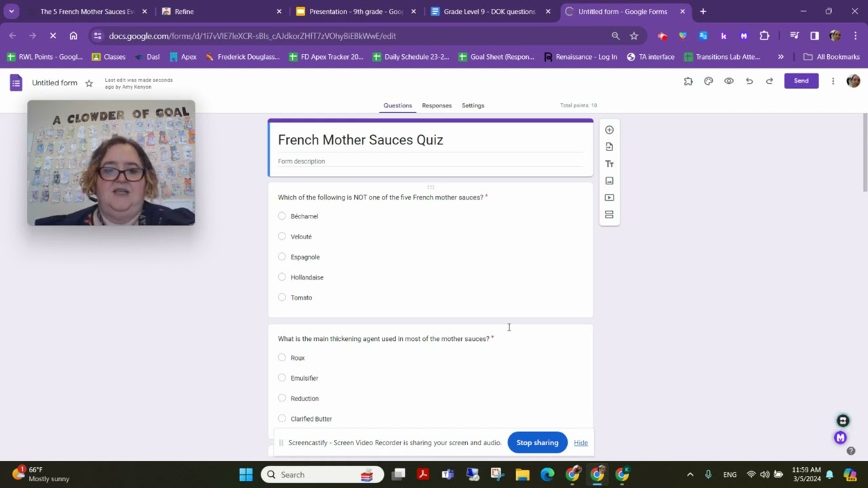Select the Velouté radio option

[x=282, y=237]
